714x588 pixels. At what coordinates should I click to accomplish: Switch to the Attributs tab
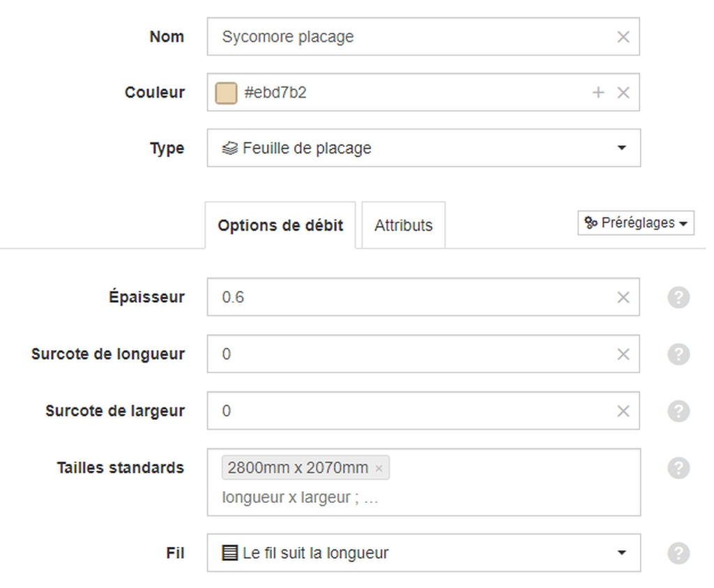pos(404,225)
